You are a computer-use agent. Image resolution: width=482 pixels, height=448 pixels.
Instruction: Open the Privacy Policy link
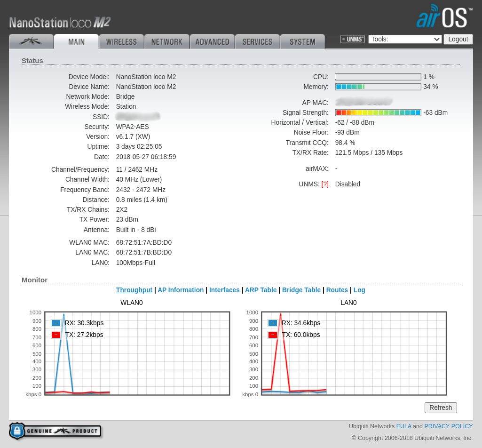[x=448, y=426]
